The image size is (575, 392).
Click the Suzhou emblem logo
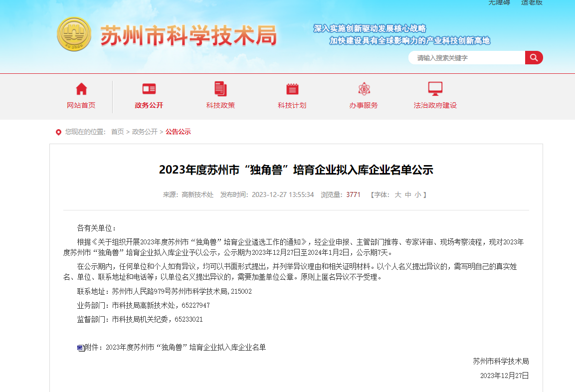(x=74, y=34)
